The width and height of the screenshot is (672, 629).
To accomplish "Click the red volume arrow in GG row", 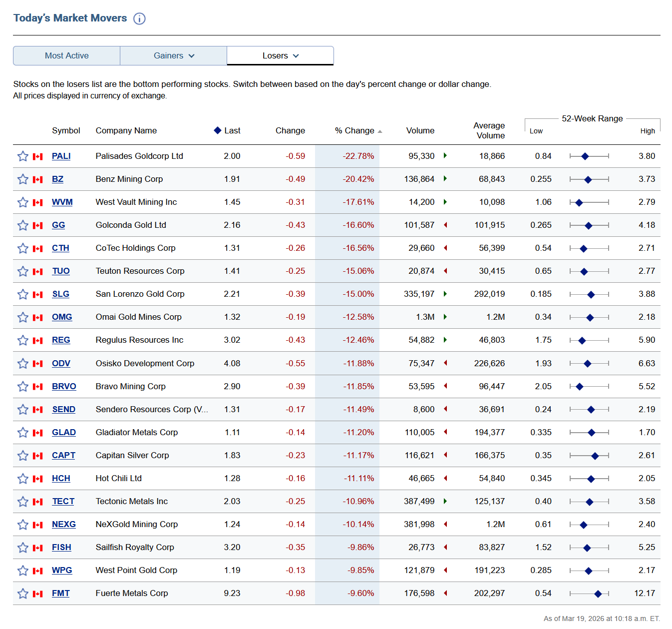I will pos(445,225).
